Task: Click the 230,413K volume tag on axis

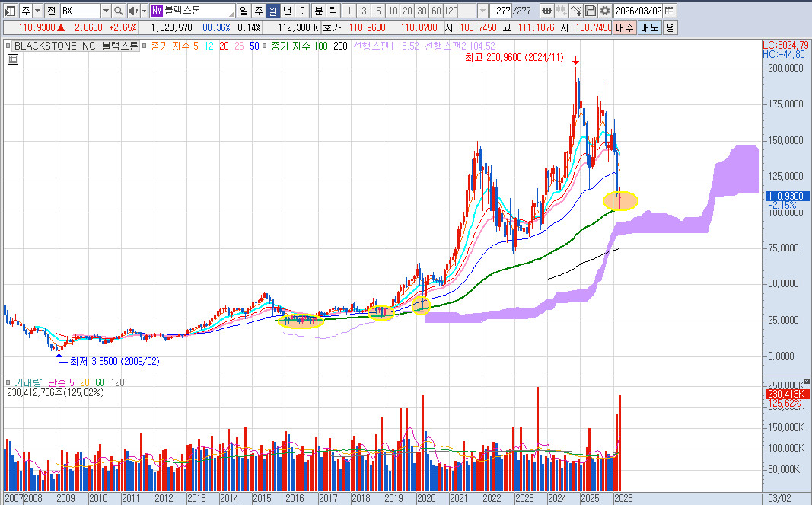Action: pyautogui.click(x=786, y=394)
